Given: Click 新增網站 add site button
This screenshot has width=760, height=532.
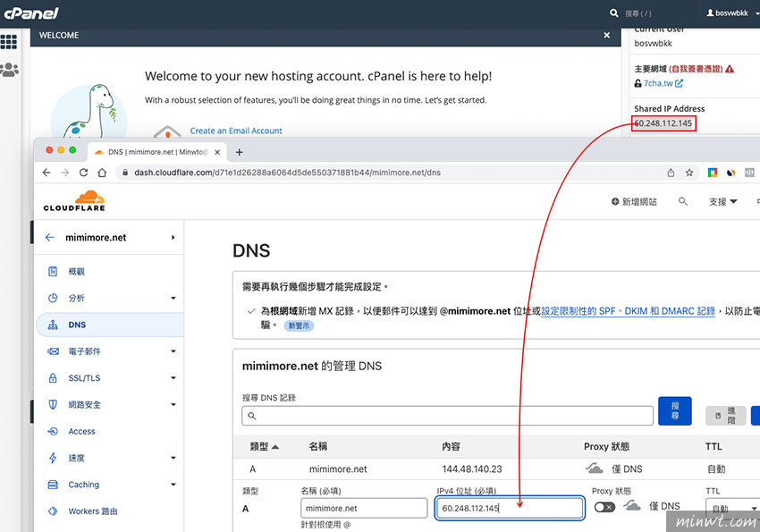Looking at the screenshot, I should (x=634, y=201).
